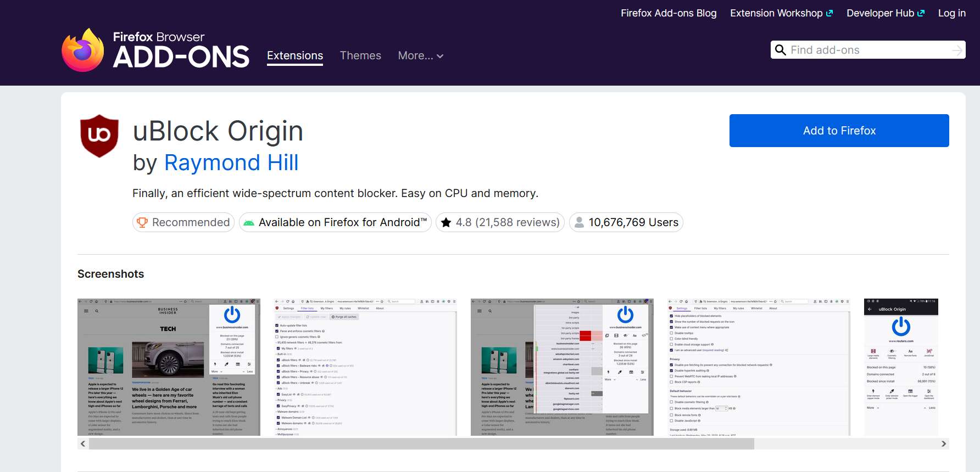Open the mobile uBlock Origin reuters screenshot
The width and height of the screenshot is (980, 472).
coord(901,367)
